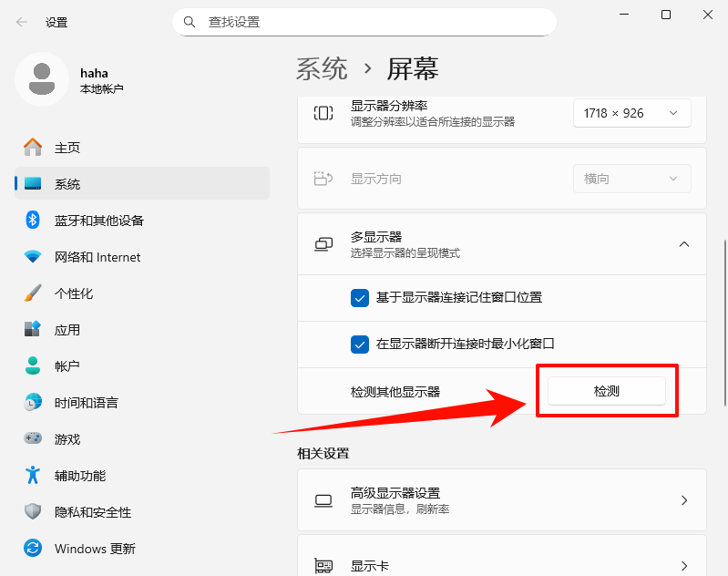Click the Bluetooth icon in sidebar
The height and width of the screenshot is (576, 728).
tap(33, 220)
